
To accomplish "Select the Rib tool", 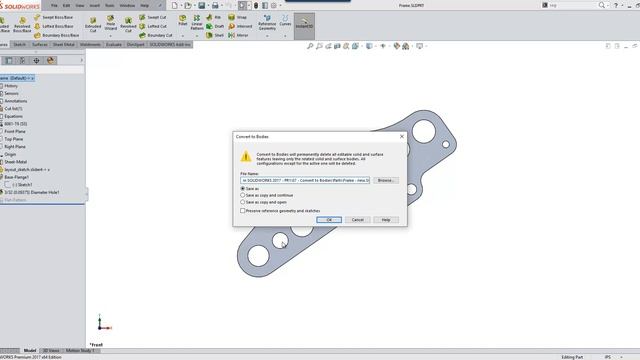I will [x=213, y=17].
